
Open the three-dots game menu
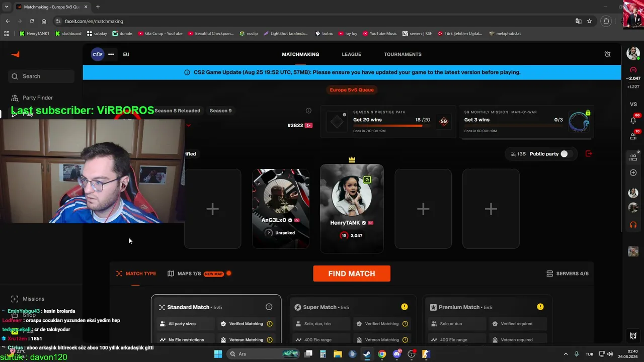click(x=111, y=54)
